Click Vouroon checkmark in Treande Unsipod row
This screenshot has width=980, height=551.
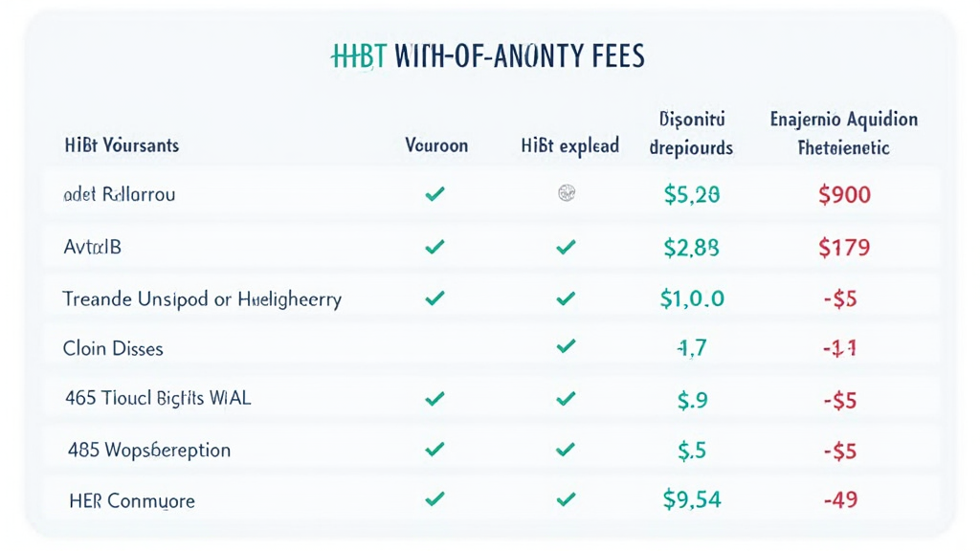tap(434, 298)
